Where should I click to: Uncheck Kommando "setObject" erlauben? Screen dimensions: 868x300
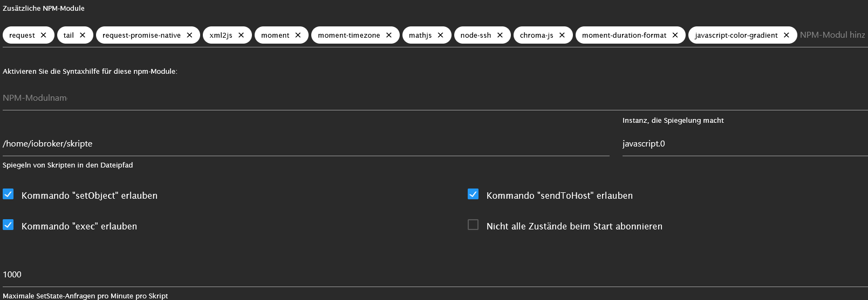click(x=8, y=194)
